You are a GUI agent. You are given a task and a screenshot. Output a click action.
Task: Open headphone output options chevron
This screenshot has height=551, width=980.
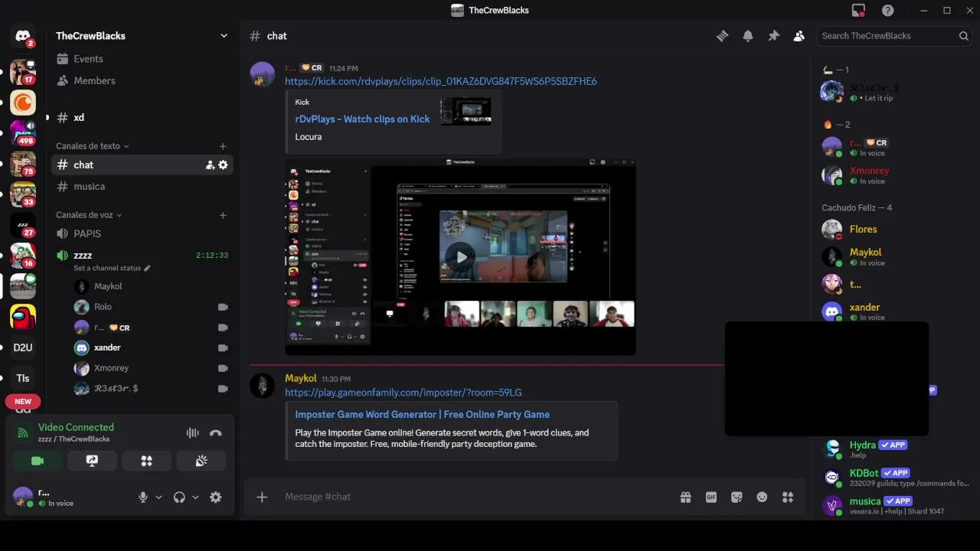(195, 497)
